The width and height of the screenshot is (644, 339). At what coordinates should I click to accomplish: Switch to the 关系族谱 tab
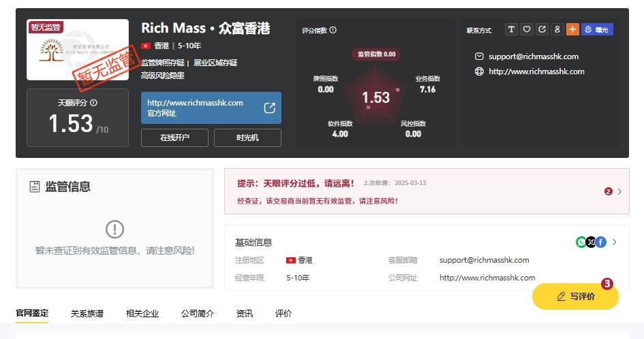click(x=87, y=314)
